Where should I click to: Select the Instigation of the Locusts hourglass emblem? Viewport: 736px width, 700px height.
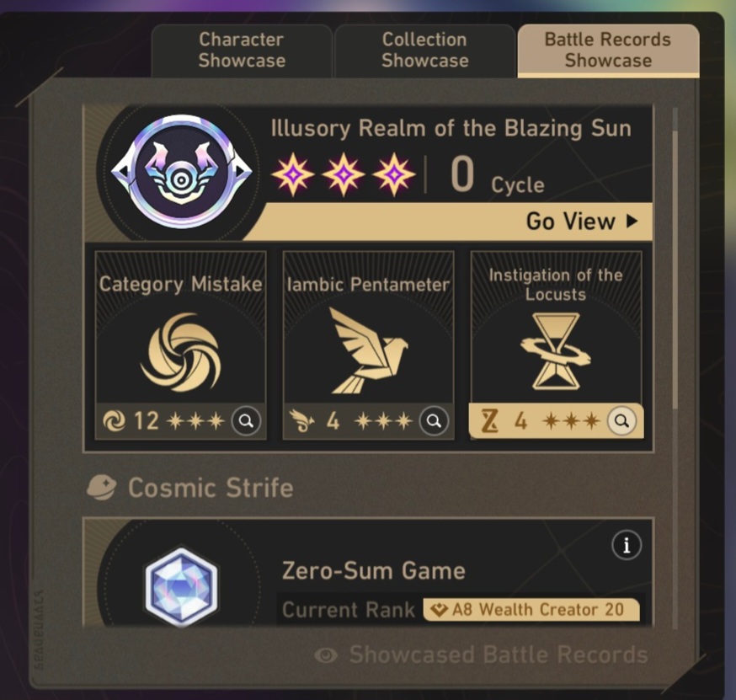coord(556,351)
